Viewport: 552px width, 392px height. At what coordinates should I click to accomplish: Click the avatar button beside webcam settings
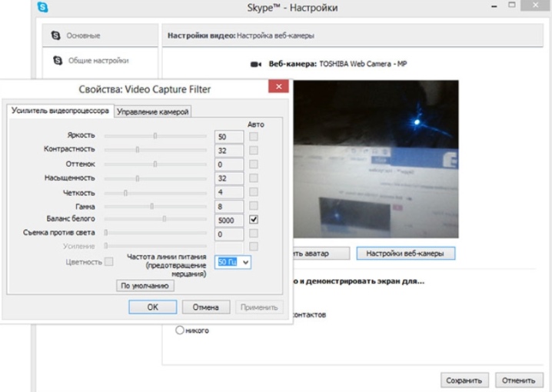tap(321, 254)
